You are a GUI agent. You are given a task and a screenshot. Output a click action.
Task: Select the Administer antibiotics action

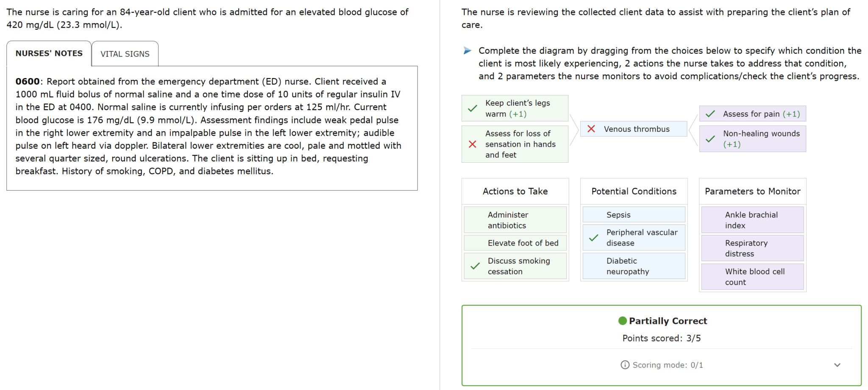[x=515, y=220]
